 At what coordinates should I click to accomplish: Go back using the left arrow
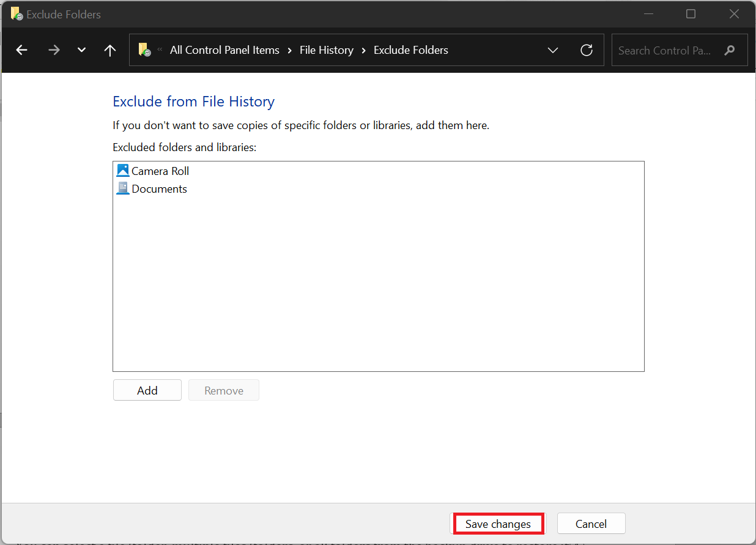(x=22, y=50)
